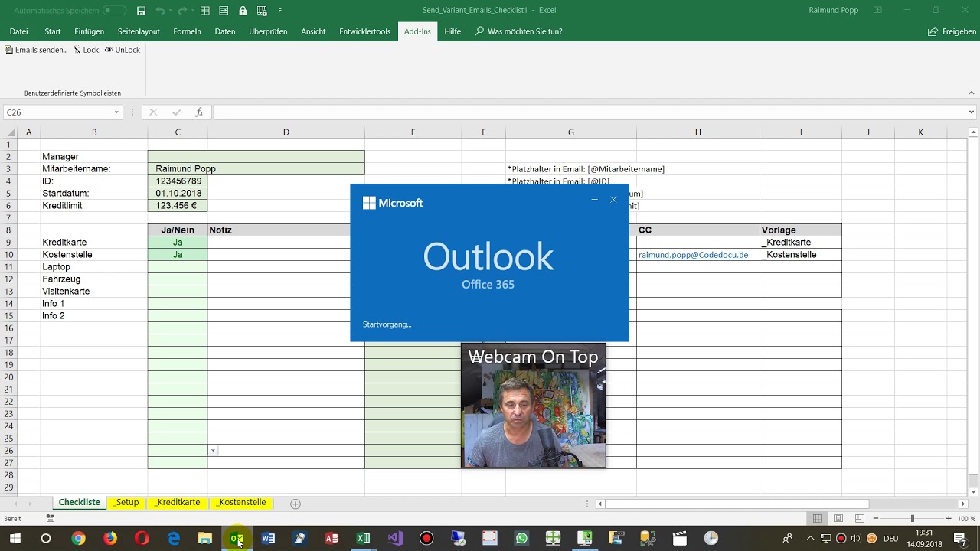Image resolution: width=980 pixels, height=551 pixels.
Task: Click zoom out minus button
Action: 875,519
